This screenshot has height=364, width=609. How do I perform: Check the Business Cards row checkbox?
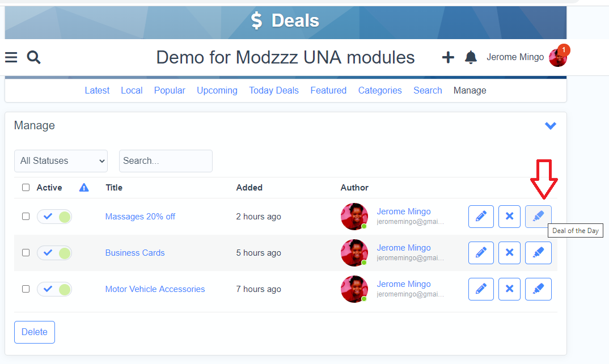(26, 253)
